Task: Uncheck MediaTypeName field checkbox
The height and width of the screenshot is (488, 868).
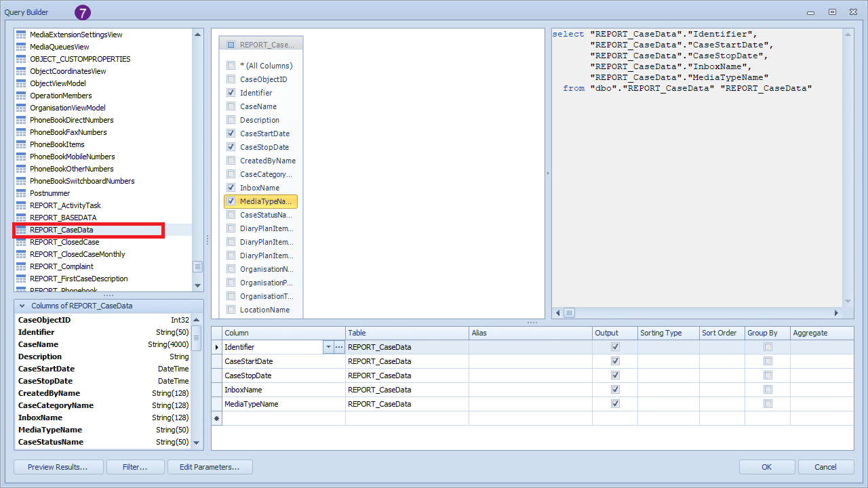Action: coord(231,201)
